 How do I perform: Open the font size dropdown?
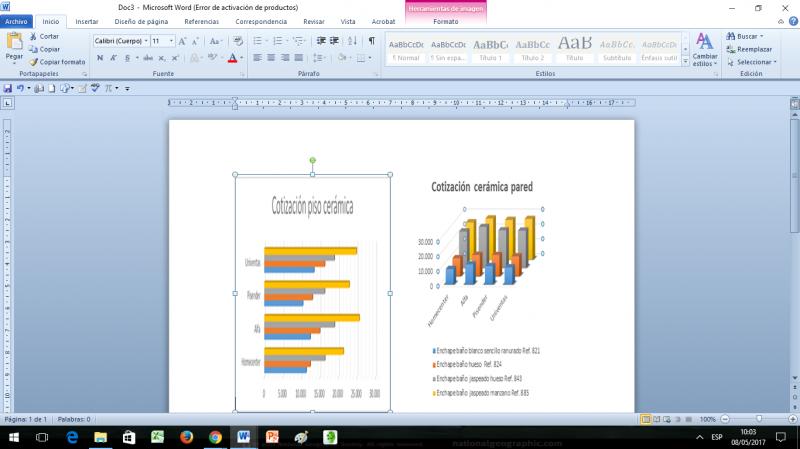[171, 41]
